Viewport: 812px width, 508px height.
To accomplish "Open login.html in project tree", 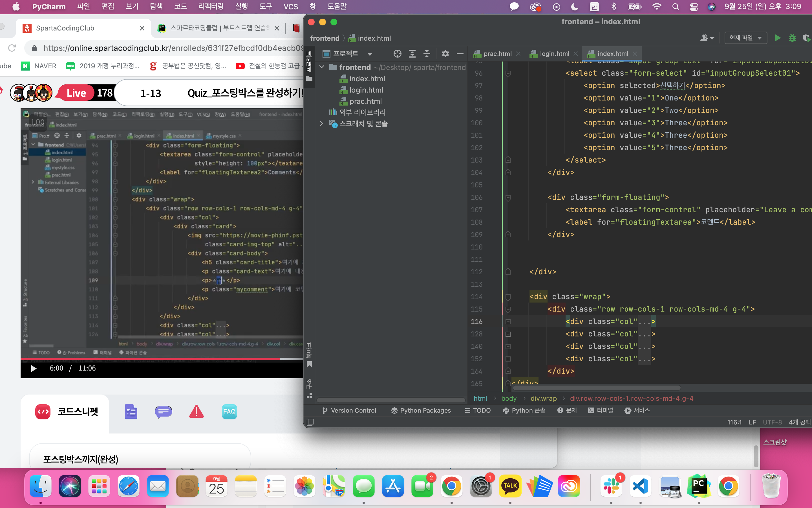I will [x=366, y=90].
